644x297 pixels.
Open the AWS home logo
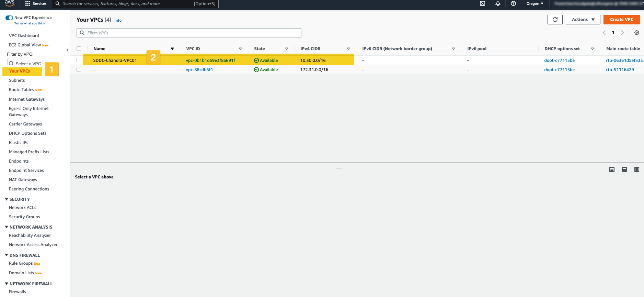(x=10, y=3)
